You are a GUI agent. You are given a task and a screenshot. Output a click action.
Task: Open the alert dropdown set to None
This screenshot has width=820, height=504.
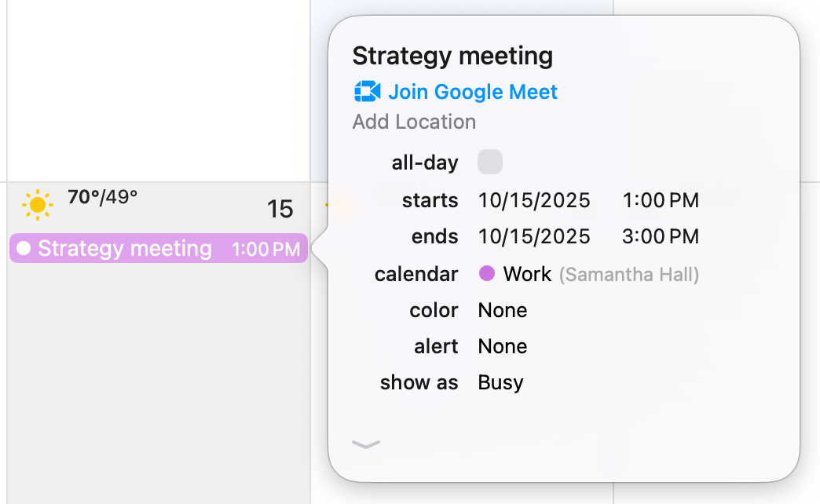pyautogui.click(x=502, y=346)
